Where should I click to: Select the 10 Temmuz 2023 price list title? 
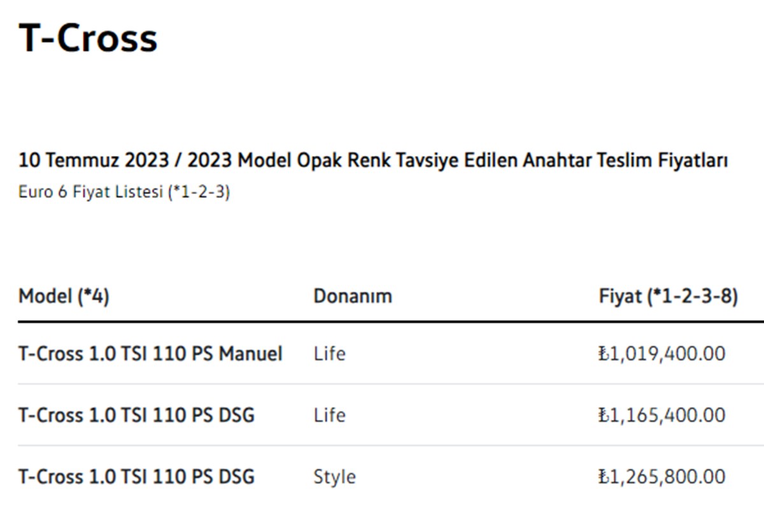pos(373,161)
